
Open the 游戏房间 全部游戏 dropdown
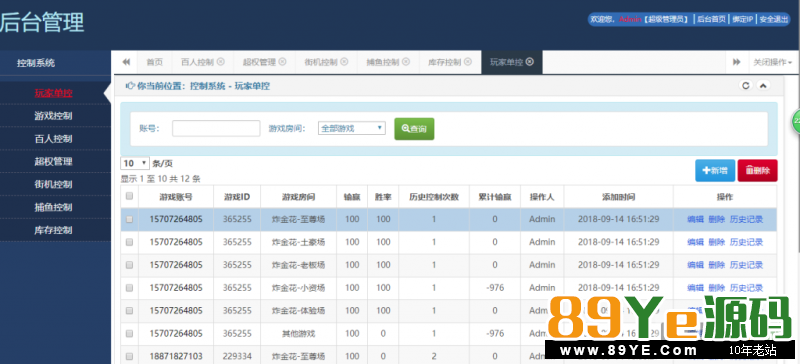pyautogui.click(x=352, y=128)
